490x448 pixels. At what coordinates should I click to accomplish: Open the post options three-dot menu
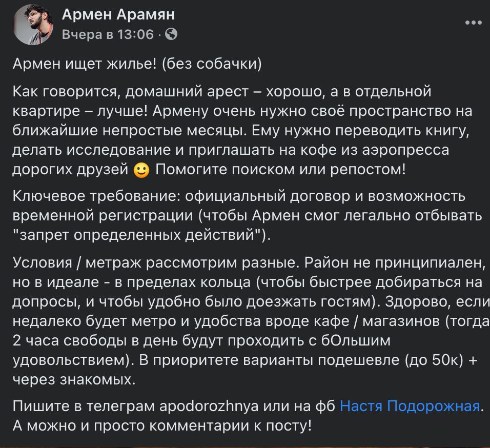(x=473, y=23)
